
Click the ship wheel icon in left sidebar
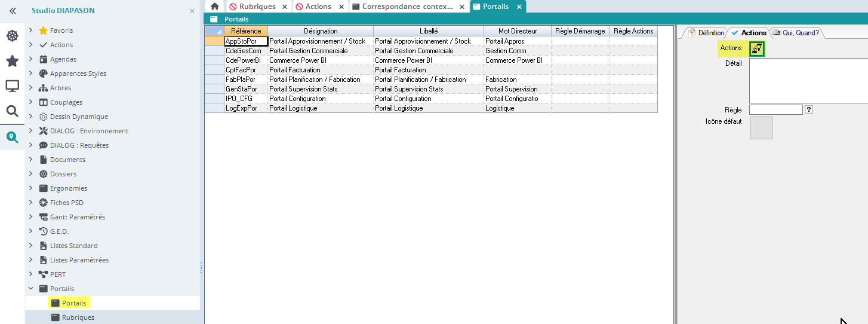point(12,36)
